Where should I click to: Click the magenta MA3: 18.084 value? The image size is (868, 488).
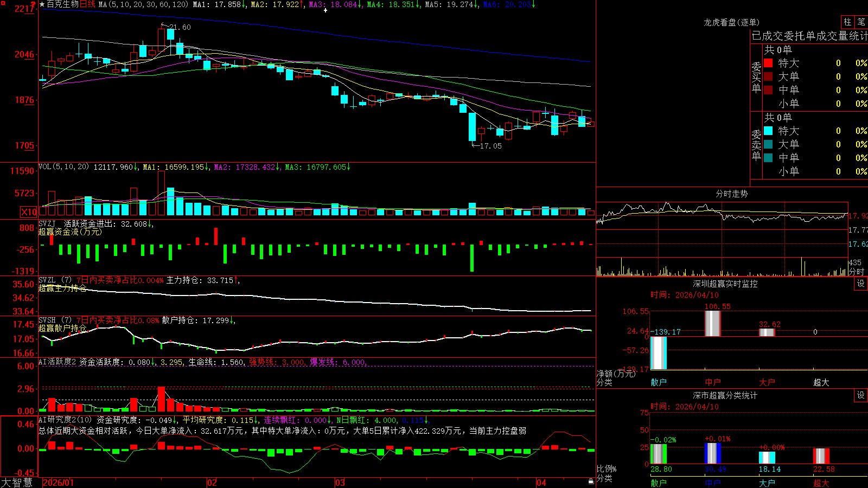coord(335,4)
